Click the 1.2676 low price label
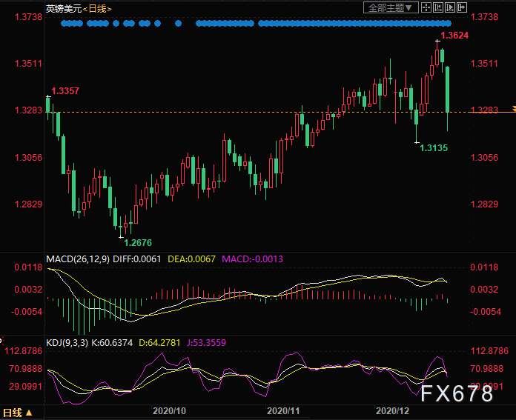This screenshot has width=516, height=420. tap(138, 242)
